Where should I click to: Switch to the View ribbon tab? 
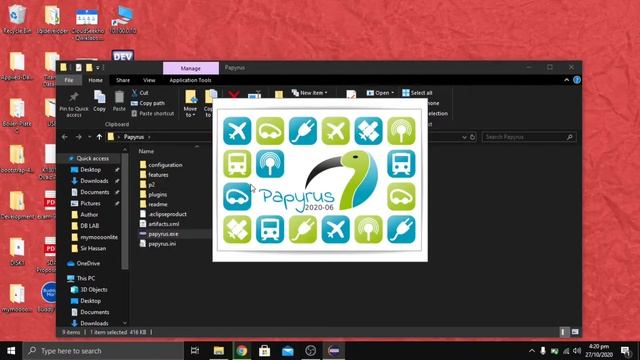149,80
